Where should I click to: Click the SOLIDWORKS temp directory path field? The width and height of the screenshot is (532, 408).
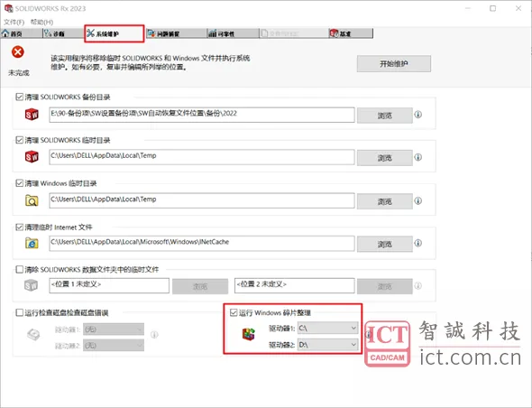coord(202,157)
